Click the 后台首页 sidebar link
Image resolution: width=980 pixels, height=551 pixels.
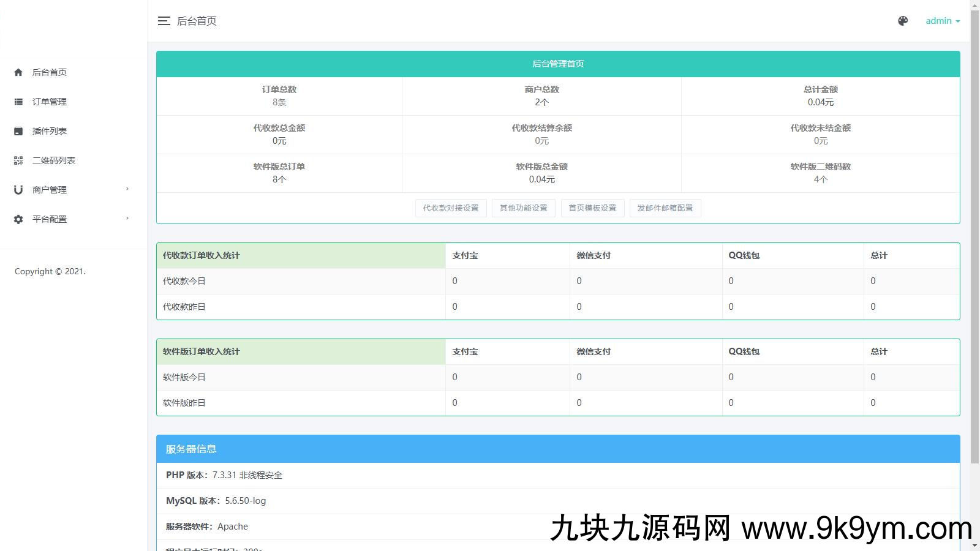click(50, 72)
